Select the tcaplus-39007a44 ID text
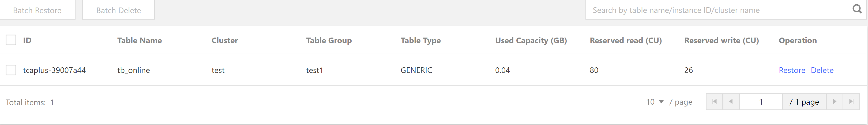The image size is (868, 125). point(54,70)
